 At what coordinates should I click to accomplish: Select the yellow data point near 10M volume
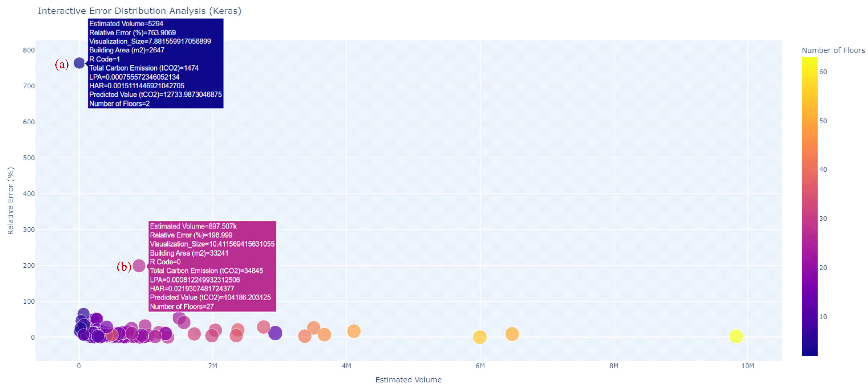pyautogui.click(x=736, y=336)
